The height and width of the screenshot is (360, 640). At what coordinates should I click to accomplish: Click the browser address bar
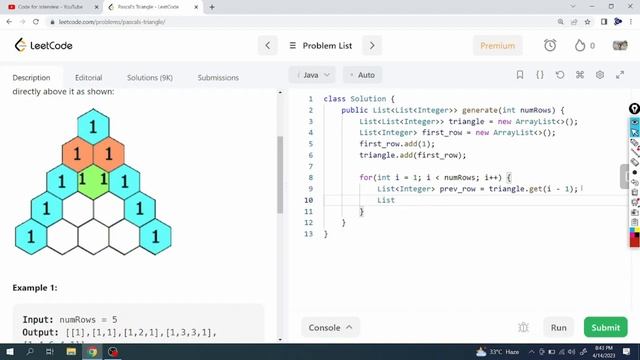pos(302,22)
